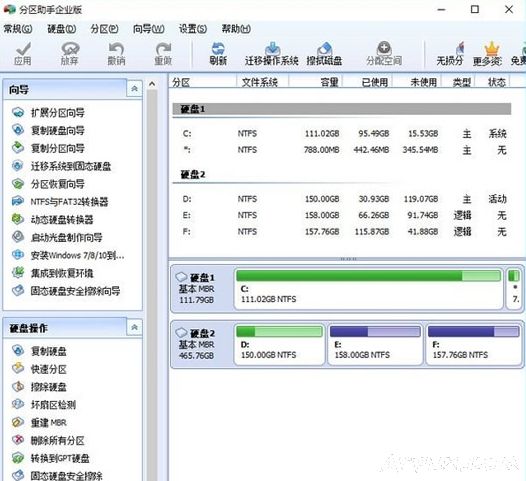The height and width of the screenshot is (481, 526).
Task: Click the 更多类 toolbar button
Action: 487,54
